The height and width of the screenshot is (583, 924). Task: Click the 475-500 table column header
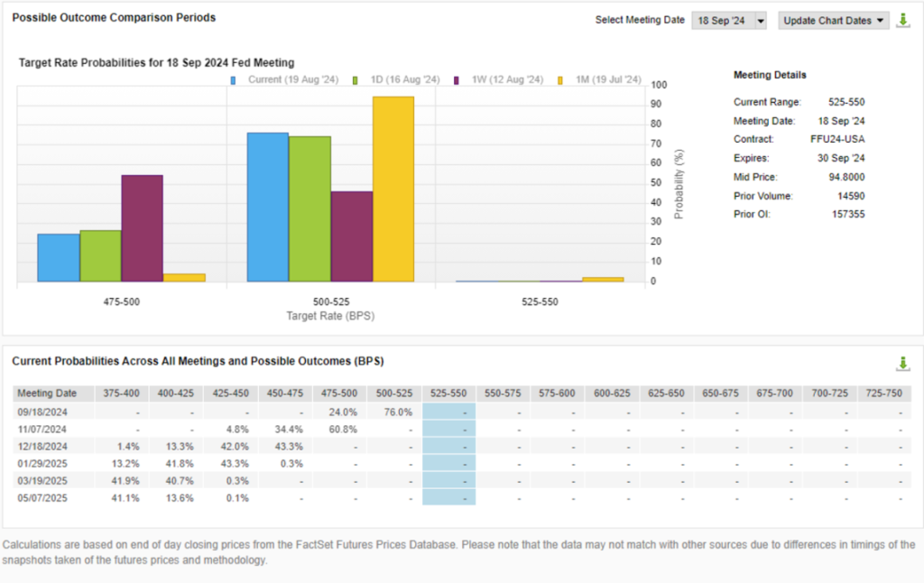click(339, 393)
